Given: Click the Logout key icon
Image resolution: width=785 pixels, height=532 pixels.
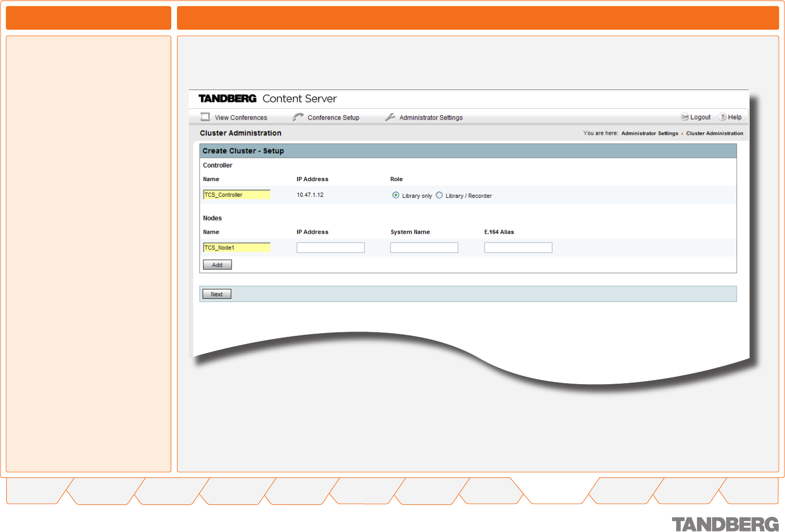Looking at the screenshot, I should point(685,117).
